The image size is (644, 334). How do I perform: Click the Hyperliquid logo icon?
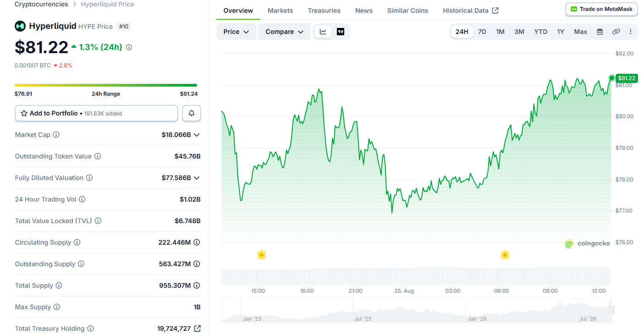click(20, 26)
